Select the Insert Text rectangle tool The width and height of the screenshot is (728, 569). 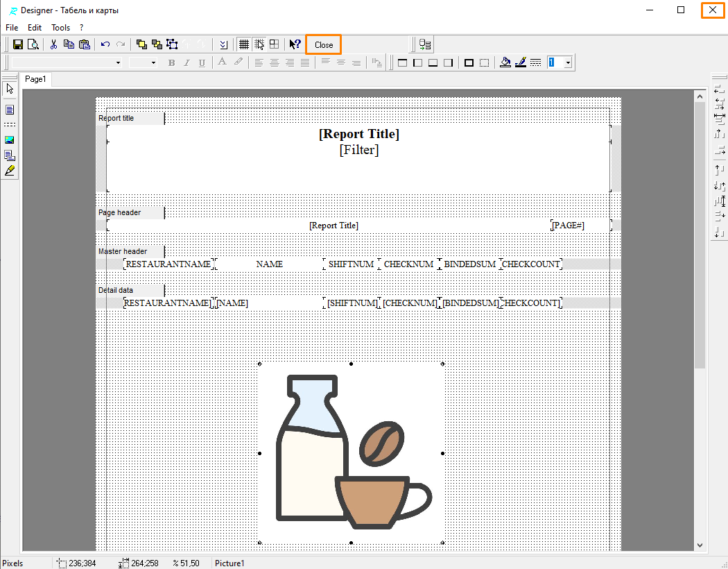click(10, 110)
